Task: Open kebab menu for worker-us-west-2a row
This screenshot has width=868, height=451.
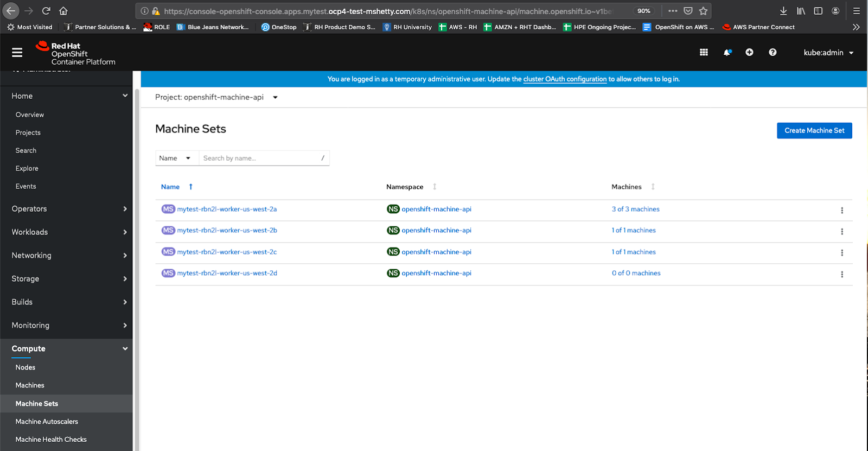Action: tap(841, 211)
